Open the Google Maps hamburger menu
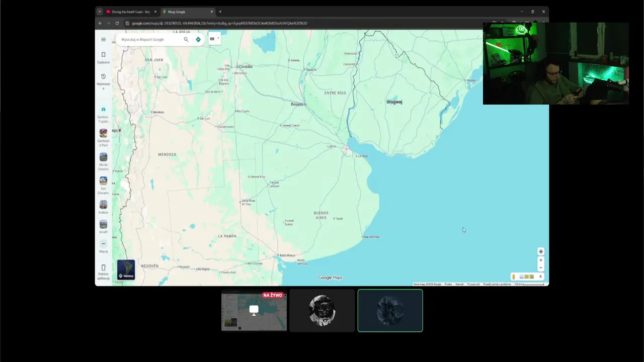Screen dimensions: 644x362 pos(103,39)
